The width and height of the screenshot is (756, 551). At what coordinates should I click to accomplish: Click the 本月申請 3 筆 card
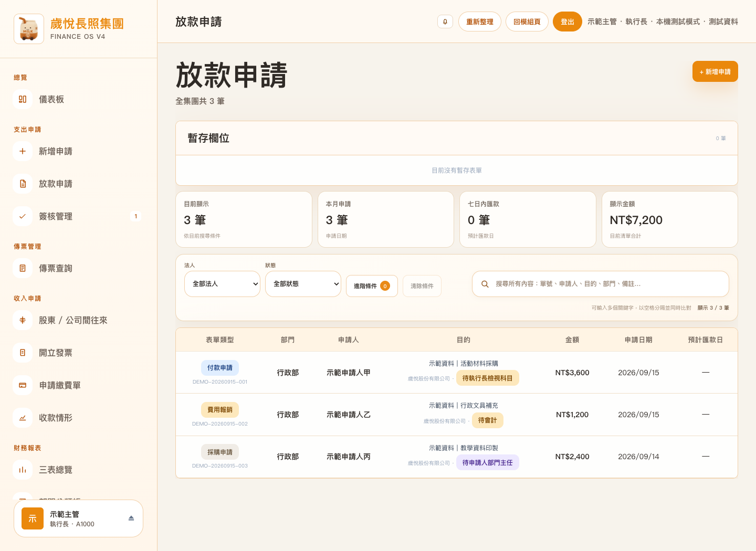[386, 219]
